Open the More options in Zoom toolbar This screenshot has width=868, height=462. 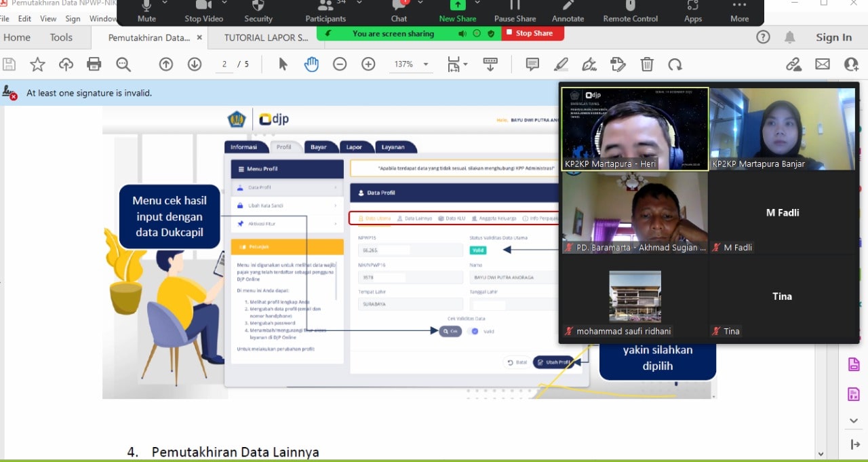pos(739,12)
